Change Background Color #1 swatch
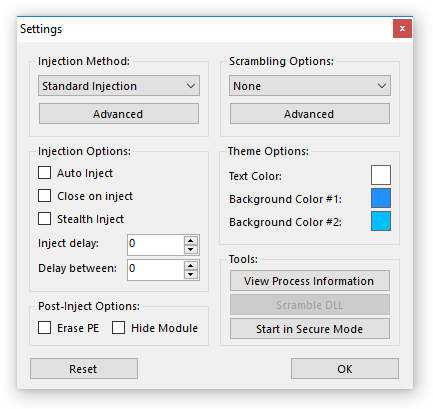 (x=381, y=198)
